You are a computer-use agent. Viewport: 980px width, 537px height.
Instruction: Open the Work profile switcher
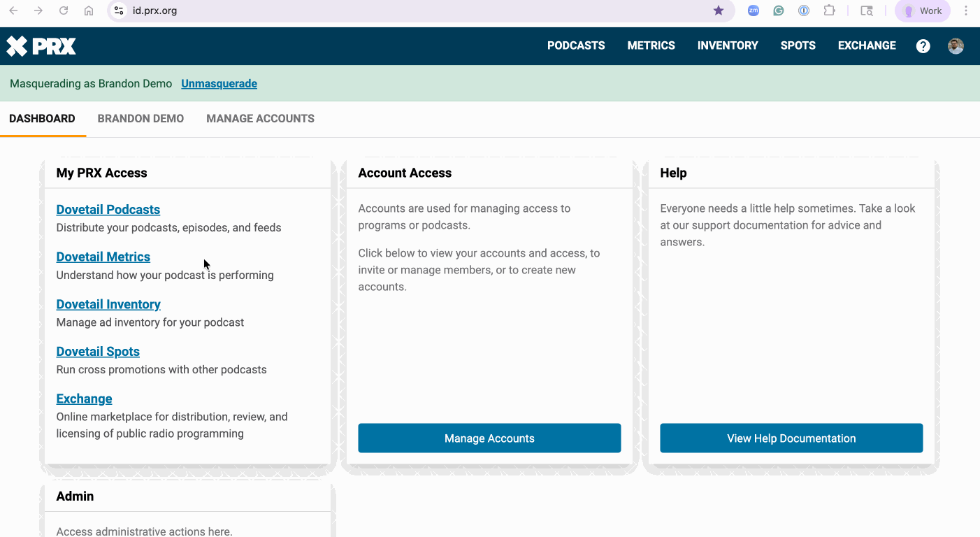922,10
